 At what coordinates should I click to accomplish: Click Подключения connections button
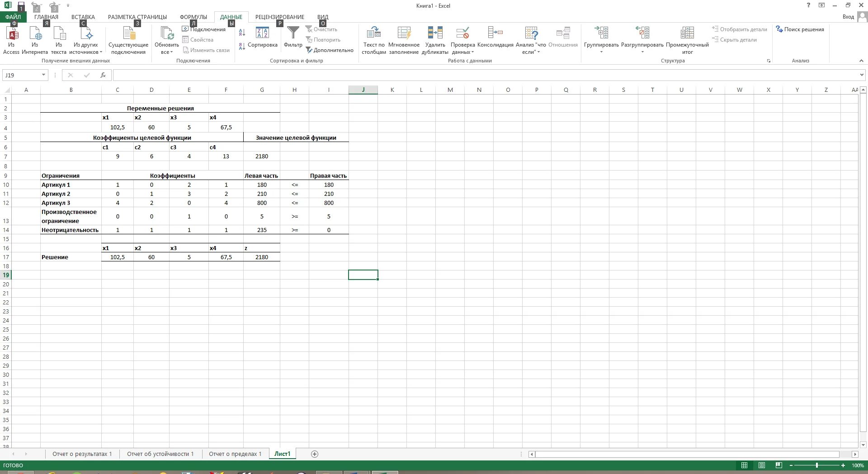[x=204, y=29]
